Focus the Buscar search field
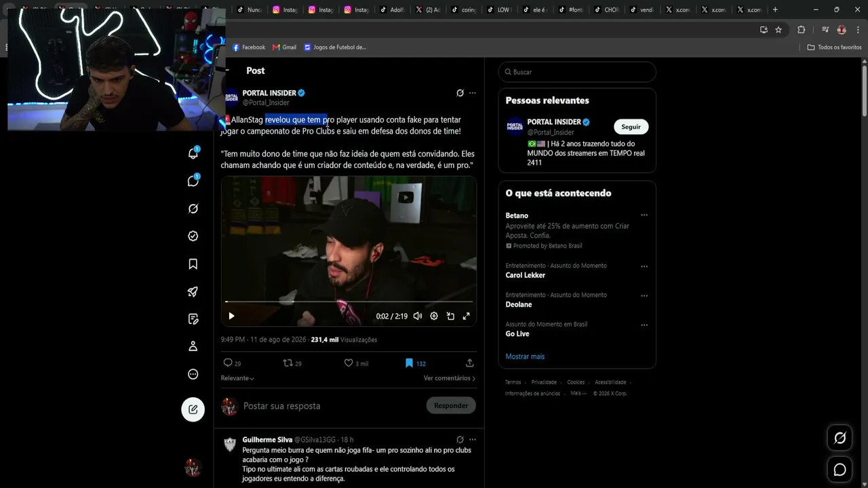 click(577, 72)
